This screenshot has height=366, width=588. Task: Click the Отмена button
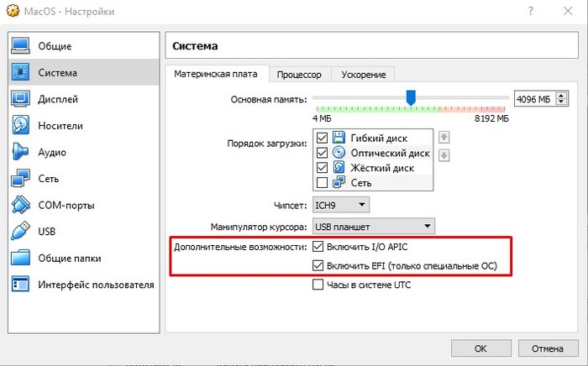pyautogui.click(x=548, y=348)
